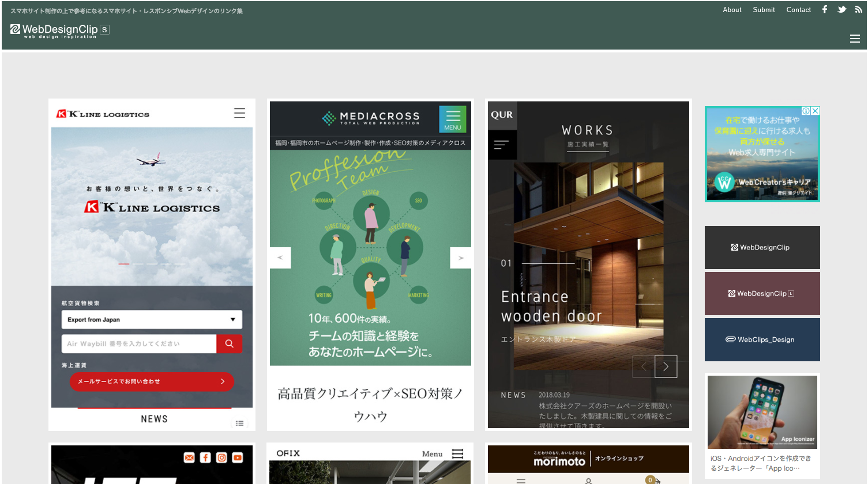Open the site hamburger menu in the header

(855, 39)
